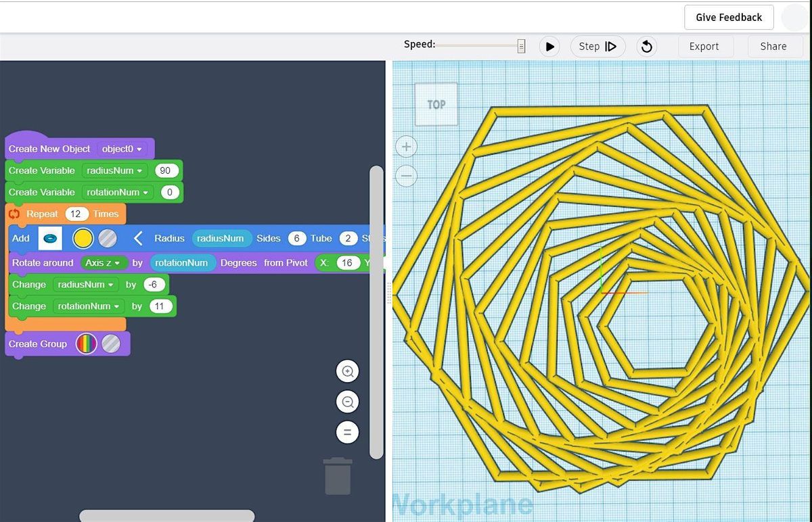The height and width of the screenshot is (522, 812).
Task: Step through the program once
Action: click(x=597, y=46)
